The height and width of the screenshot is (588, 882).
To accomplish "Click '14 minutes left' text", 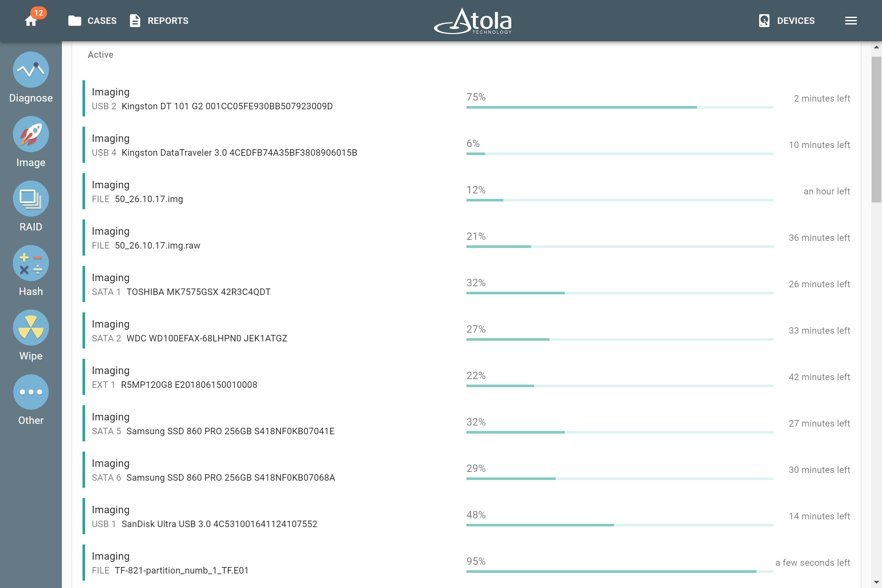I will (x=819, y=516).
